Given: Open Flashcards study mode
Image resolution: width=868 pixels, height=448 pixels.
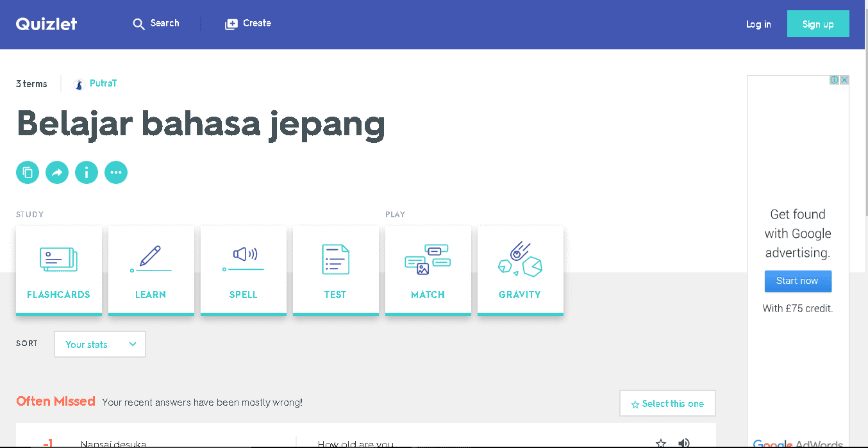Looking at the screenshot, I should 59,270.
